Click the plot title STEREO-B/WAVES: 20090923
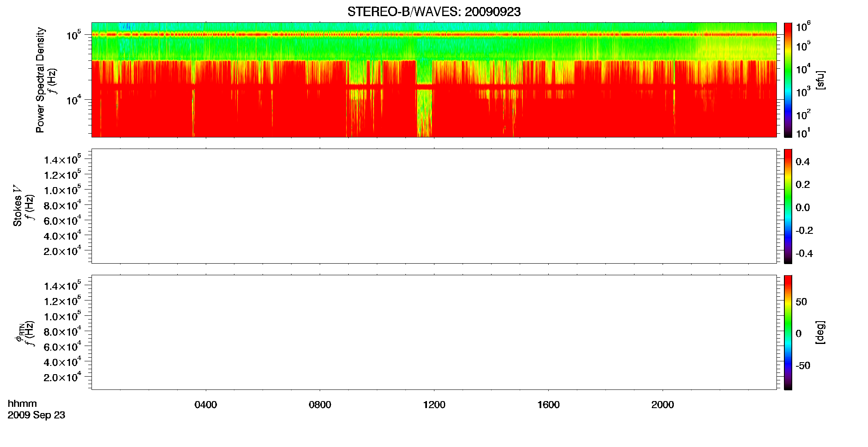This screenshot has height=447, width=868. [434, 12]
